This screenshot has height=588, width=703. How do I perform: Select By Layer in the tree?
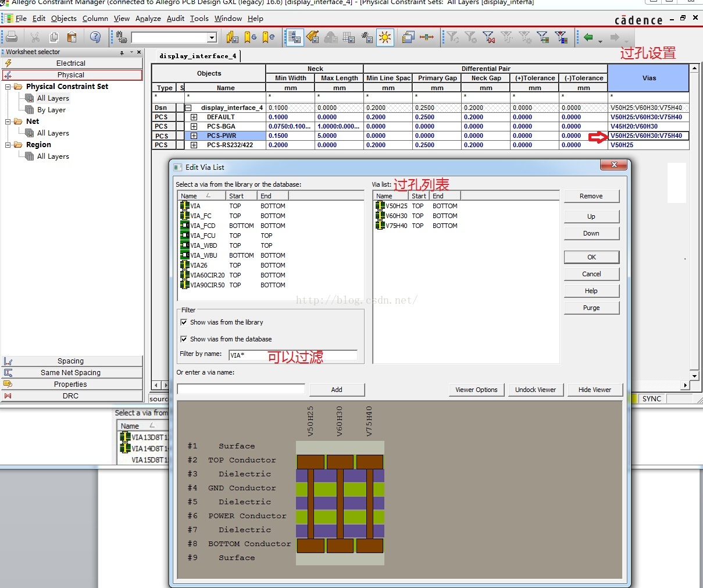point(51,110)
